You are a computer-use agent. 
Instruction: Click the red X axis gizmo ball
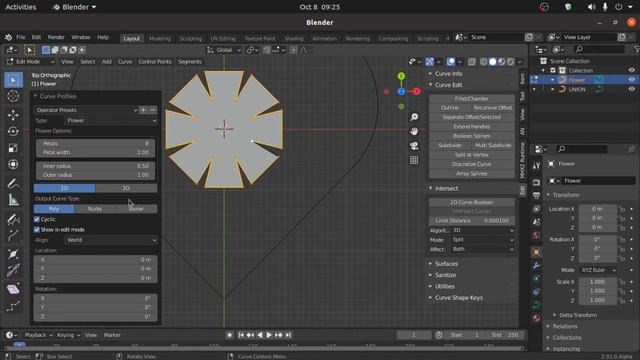click(x=416, y=91)
